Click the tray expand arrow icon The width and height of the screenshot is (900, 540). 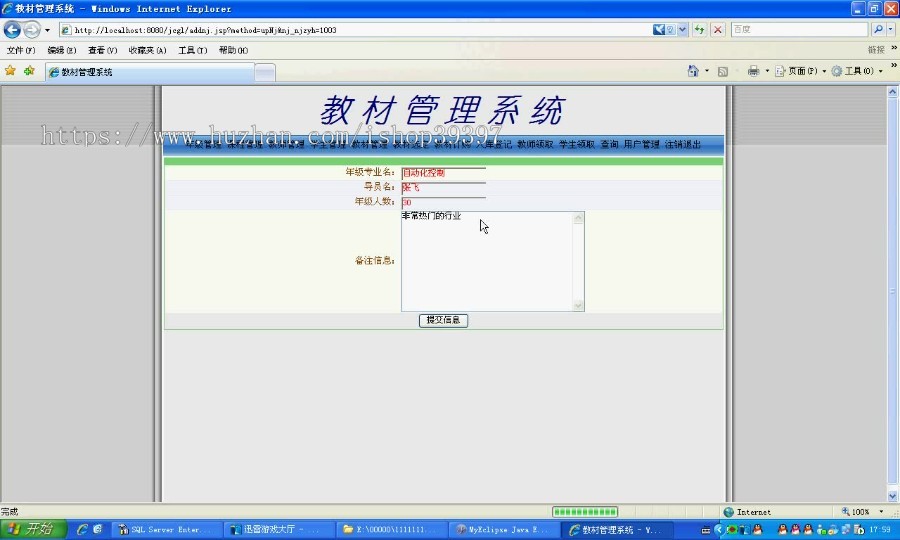[719, 530]
